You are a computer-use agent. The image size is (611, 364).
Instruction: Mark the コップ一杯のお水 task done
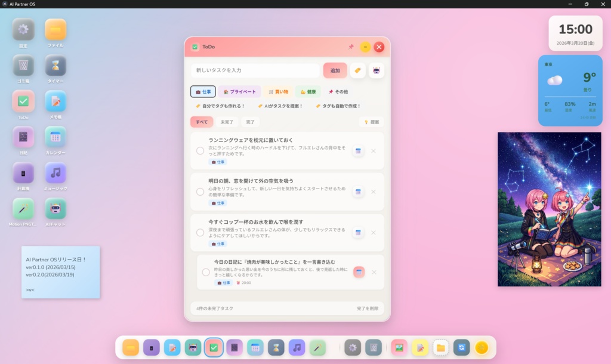[200, 232]
